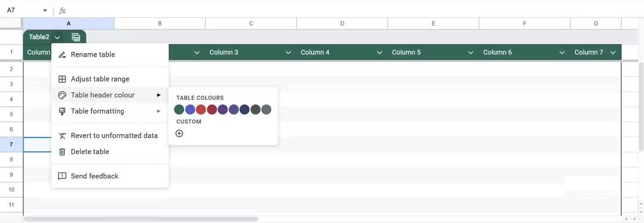Select column C header
The image size is (644, 223).
pyautogui.click(x=251, y=24)
